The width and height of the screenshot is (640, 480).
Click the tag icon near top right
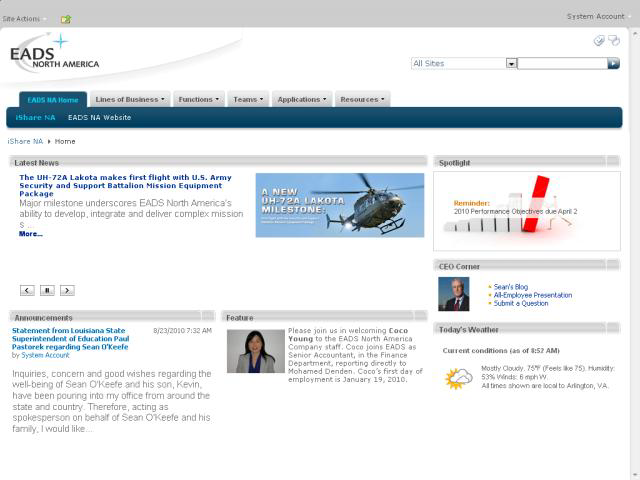[x=599, y=40]
